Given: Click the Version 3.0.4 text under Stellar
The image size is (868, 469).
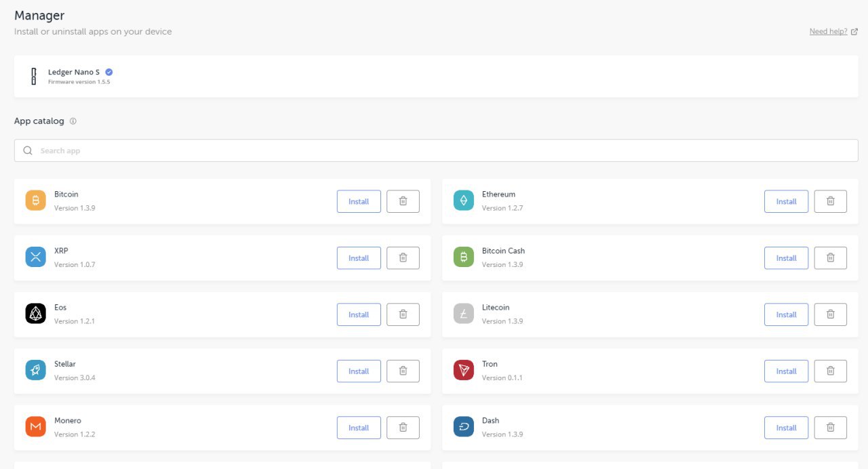Looking at the screenshot, I should pyautogui.click(x=75, y=378).
